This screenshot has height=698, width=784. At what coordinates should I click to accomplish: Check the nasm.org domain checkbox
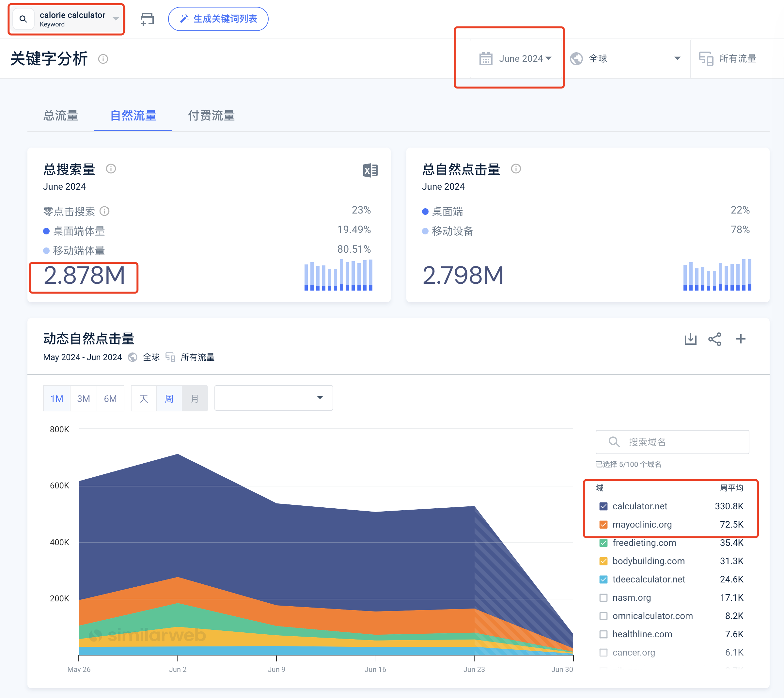604,598
